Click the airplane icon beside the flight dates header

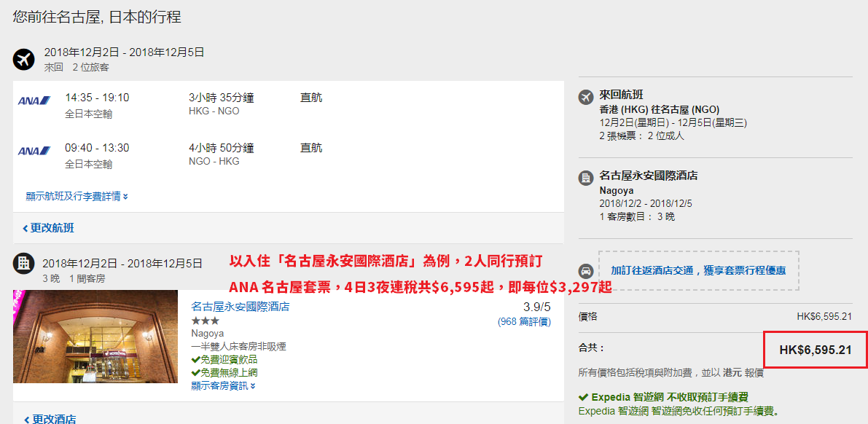point(23,59)
